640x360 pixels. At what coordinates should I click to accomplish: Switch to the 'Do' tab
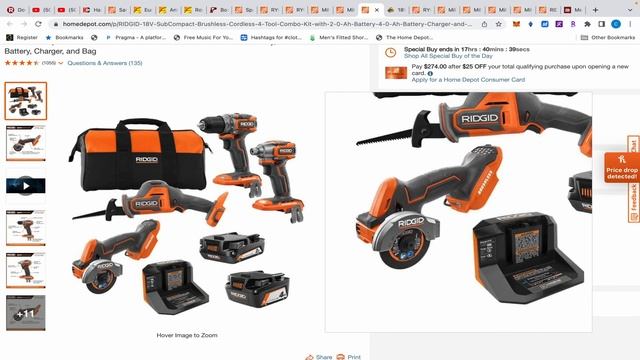click(x=16, y=9)
